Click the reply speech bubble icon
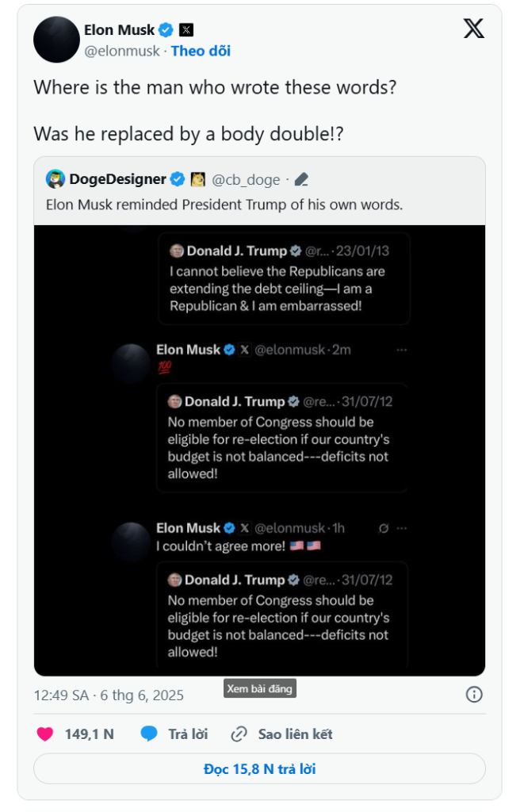Screen dimensions: 524x812 (x=149, y=733)
